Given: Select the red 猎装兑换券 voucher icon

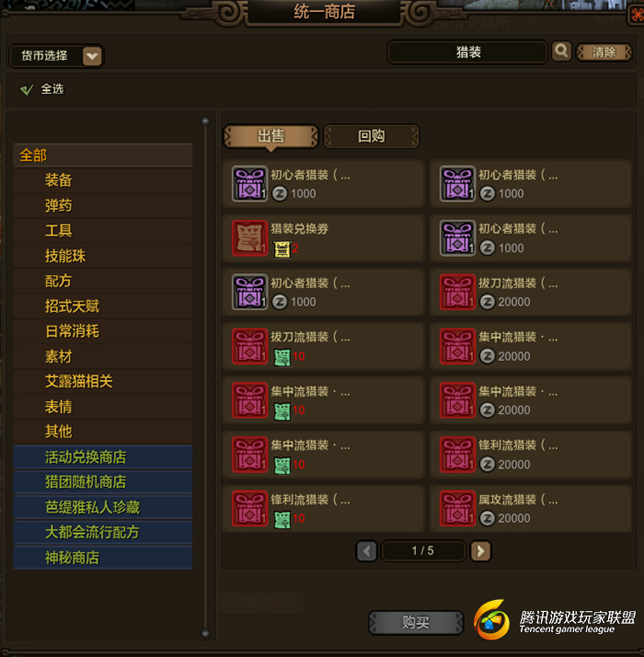Looking at the screenshot, I should click(x=249, y=238).
